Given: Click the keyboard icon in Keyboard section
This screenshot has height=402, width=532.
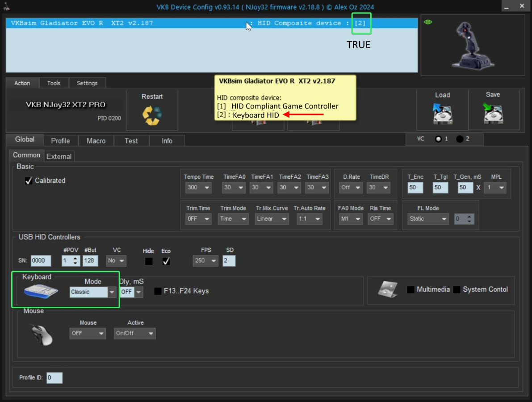Looking at the screenshot, I should 41,292.
